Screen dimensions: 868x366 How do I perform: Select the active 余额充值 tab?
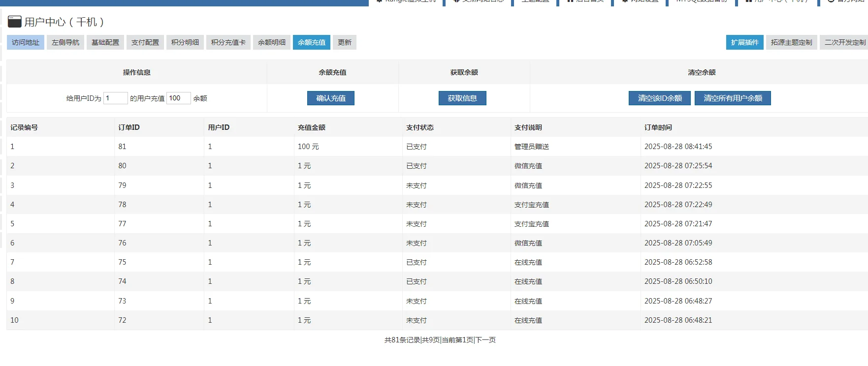[x=312, y=42]
